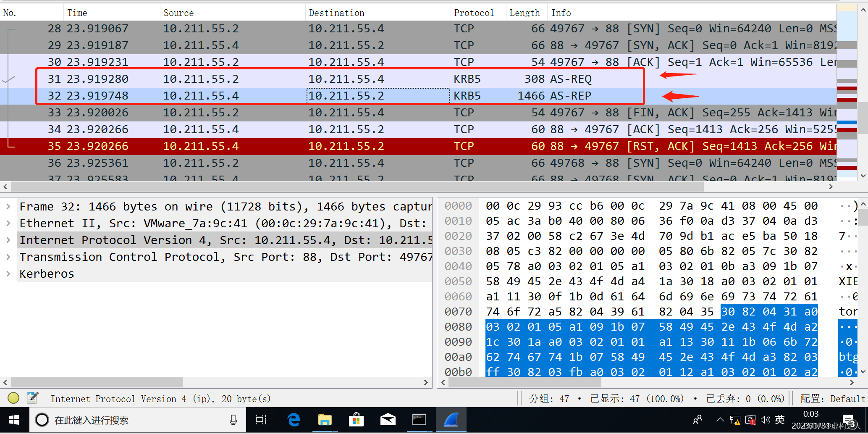
Task: Select packet 31 AS-REQ row
Action: coord(418,79)
